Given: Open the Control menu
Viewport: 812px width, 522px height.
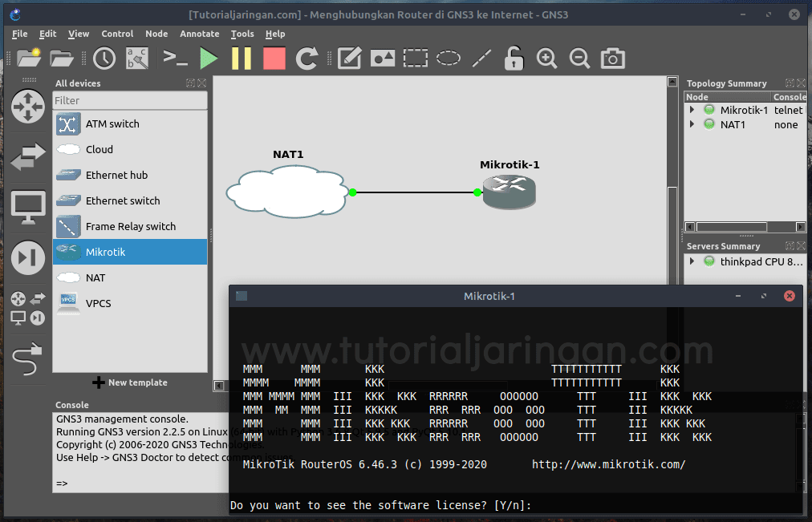Looking at the screenshot, I should pyautogui.click(x=117, y=34).
